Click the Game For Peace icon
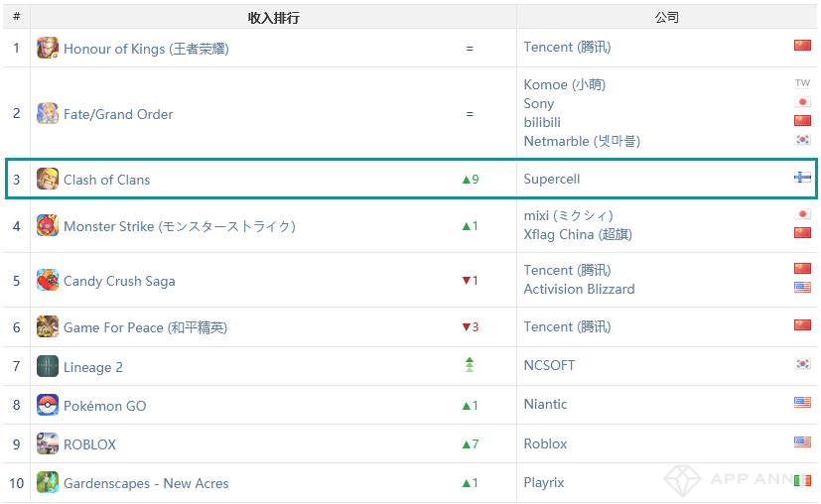This screenshot has width=821, height=504. coord(47,327)
